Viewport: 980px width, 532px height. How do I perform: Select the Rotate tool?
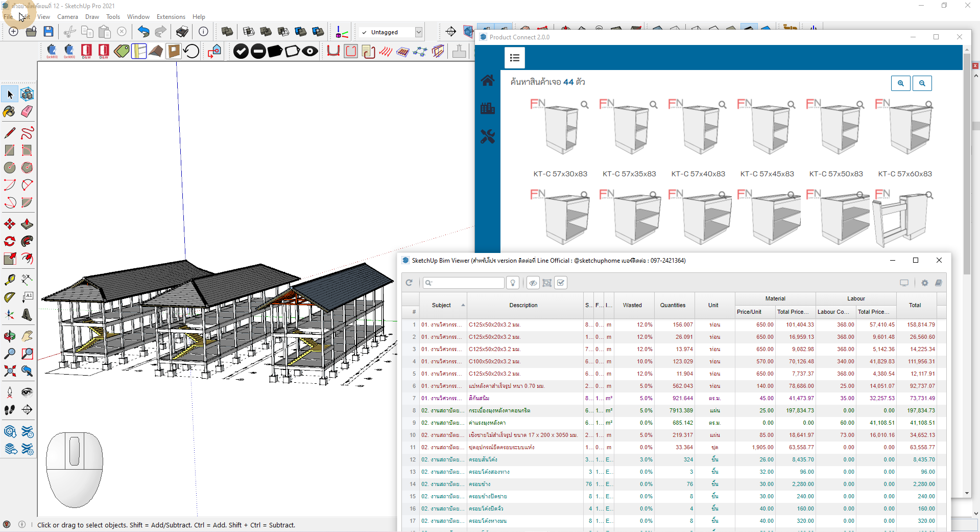pyautogui.click(x=9, y=242)
